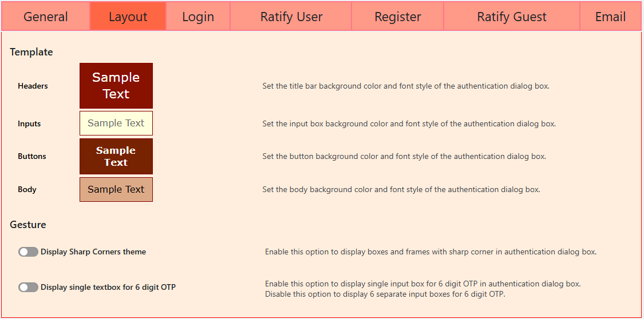
Task: Click 'Enable this option to display single input box' text
Action: [422, 284]
